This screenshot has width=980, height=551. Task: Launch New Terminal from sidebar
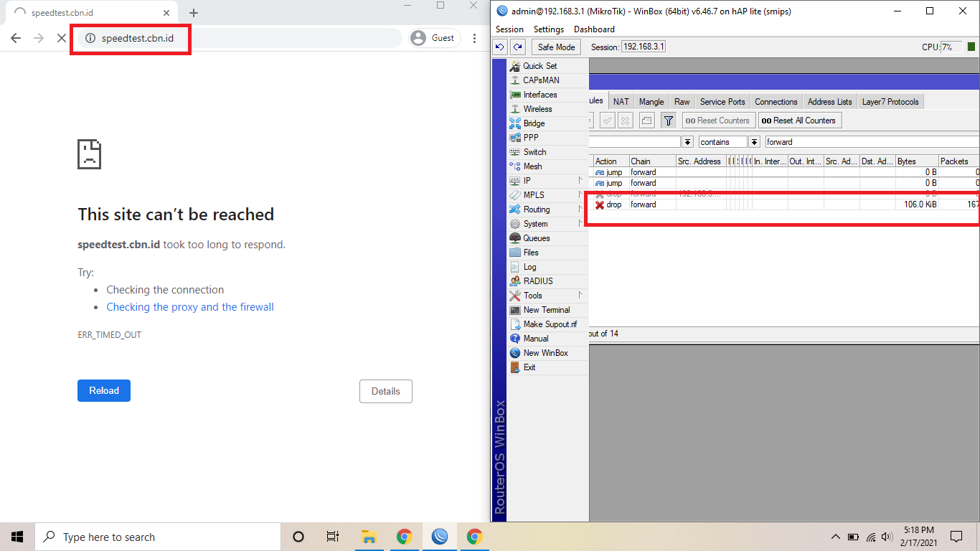tap(547, 310)
